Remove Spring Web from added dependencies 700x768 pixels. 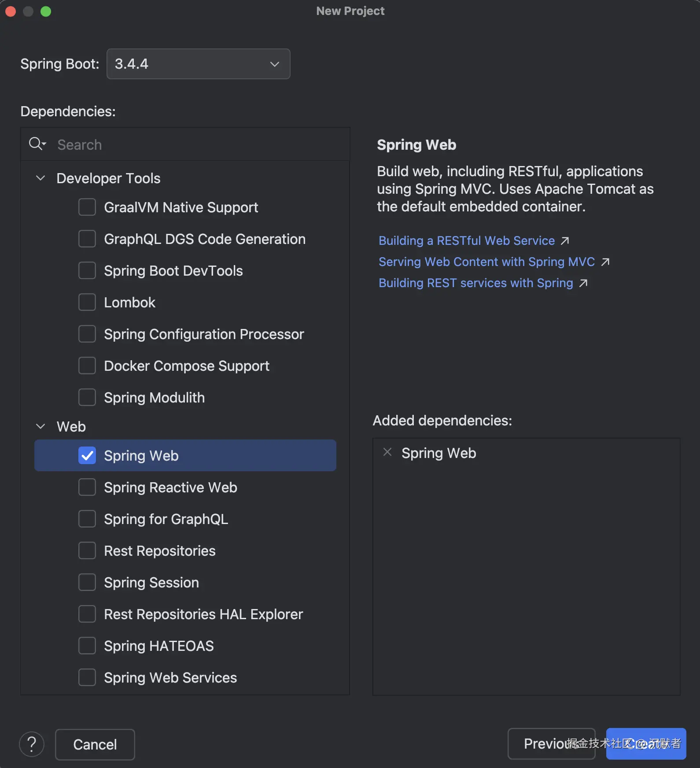point(387,452)
